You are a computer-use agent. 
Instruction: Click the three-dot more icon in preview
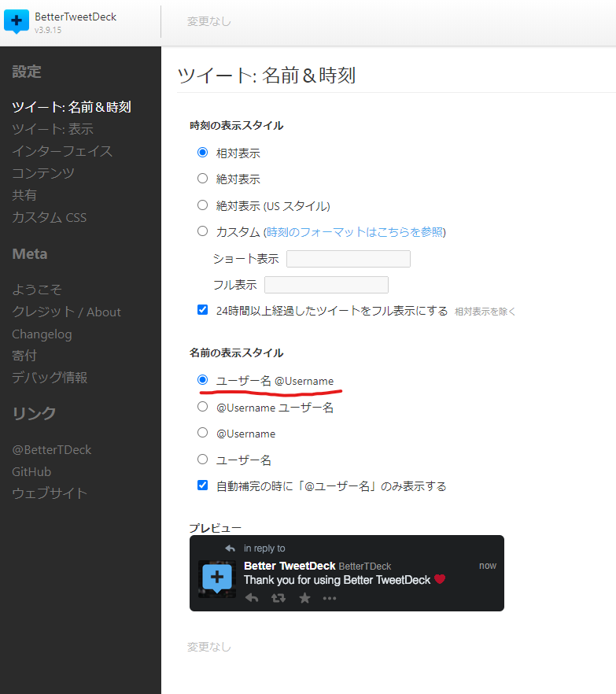tap(330, 598)
